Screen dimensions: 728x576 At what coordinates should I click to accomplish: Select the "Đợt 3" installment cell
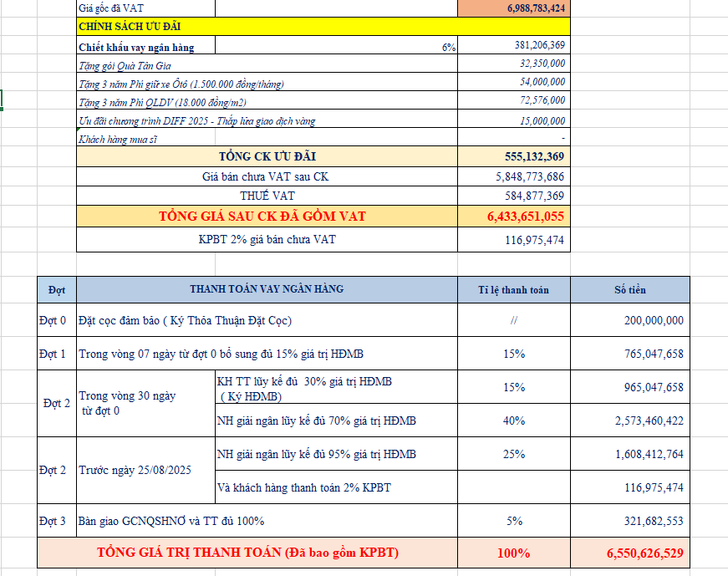(57, 521)
